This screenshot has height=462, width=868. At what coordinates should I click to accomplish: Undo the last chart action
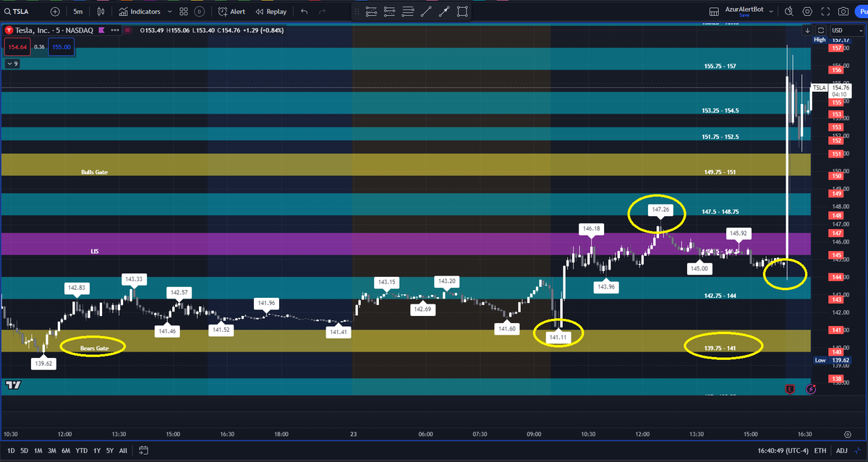point(304,12)
